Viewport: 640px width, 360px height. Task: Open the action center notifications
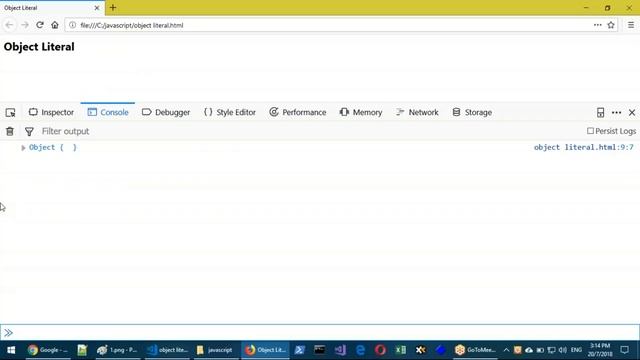coord(625,350)
